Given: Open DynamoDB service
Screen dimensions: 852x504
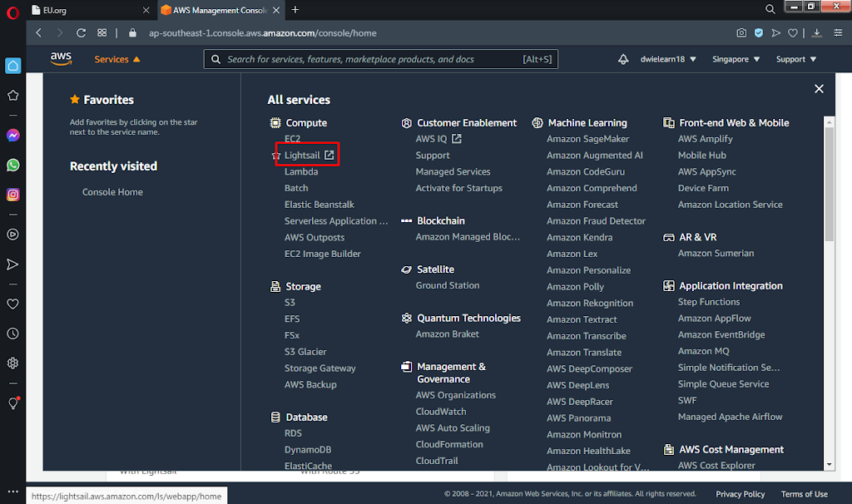Looking at the screenshot, I should click(308, 450).
